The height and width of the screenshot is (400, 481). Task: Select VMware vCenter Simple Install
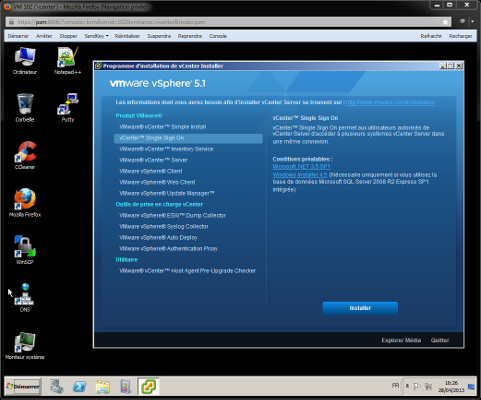pyautogui.click(x=163, y=127)
